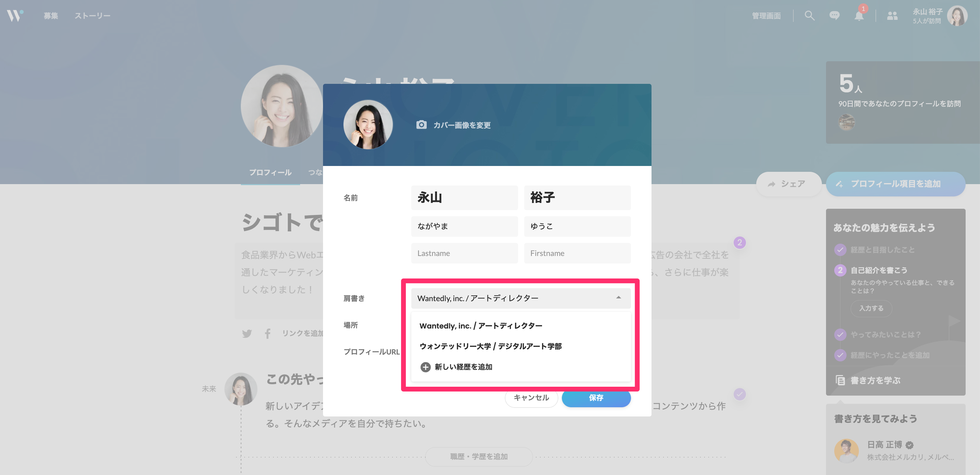Click the Firstname input field
This screenshot has width=980, height=475.
[x=577, y=253]
